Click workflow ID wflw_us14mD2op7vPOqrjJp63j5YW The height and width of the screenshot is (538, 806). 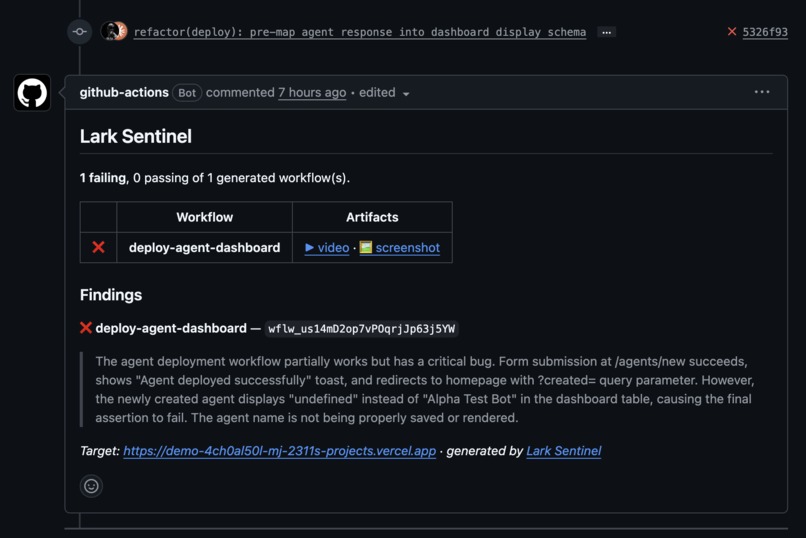361,329
